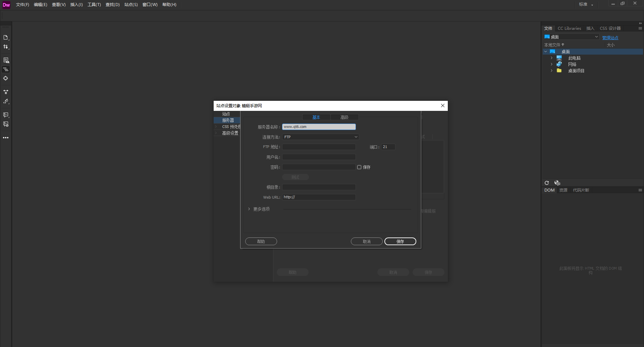
Task: Select the DOM panel tab
Action: 549,190
